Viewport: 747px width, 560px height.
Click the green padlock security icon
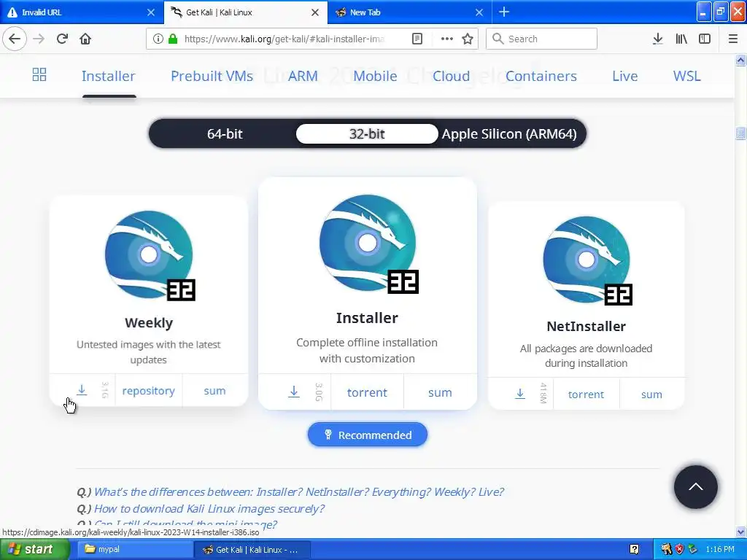click(173, 39)
